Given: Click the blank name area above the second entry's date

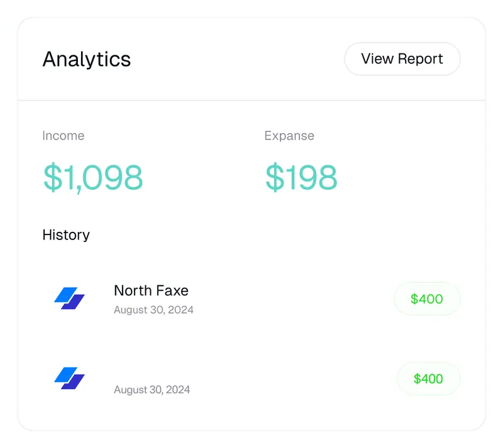Looking at the screenshot, I should tap(151, 372).
